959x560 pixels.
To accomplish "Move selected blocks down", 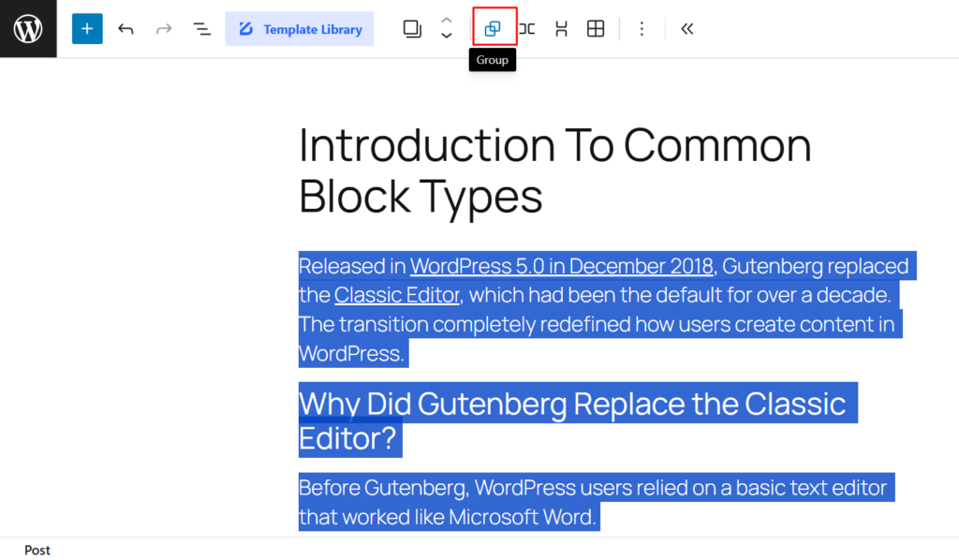I will pos(447,37).
